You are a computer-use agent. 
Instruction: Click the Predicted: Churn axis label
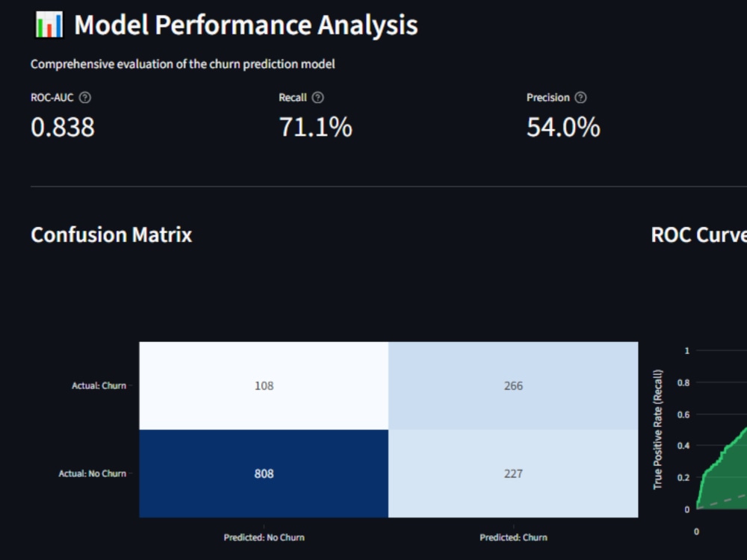point(513,537)
